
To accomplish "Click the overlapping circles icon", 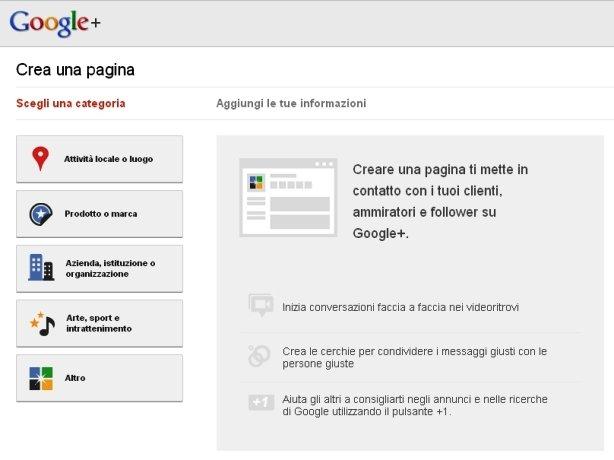I will (x=259, y=355).
